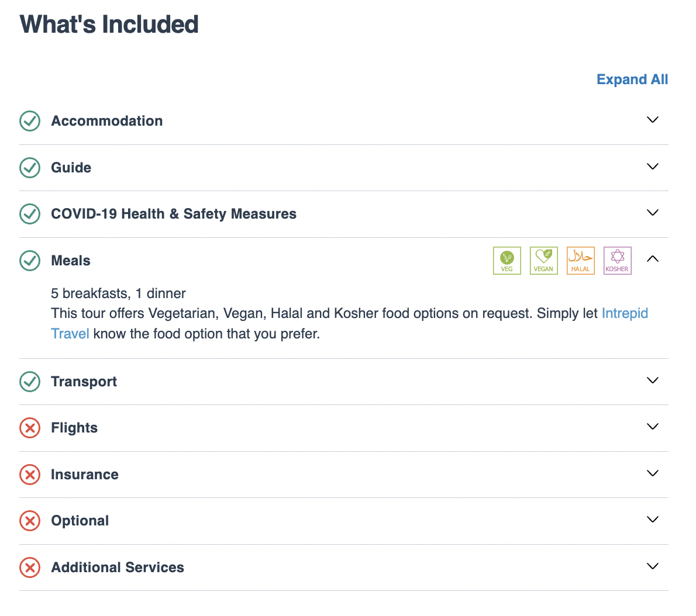Image resolution: width=696 pixels, height=616 pixels.
Task: Click red cross icon beside Flights
Action: pos(30,428)
